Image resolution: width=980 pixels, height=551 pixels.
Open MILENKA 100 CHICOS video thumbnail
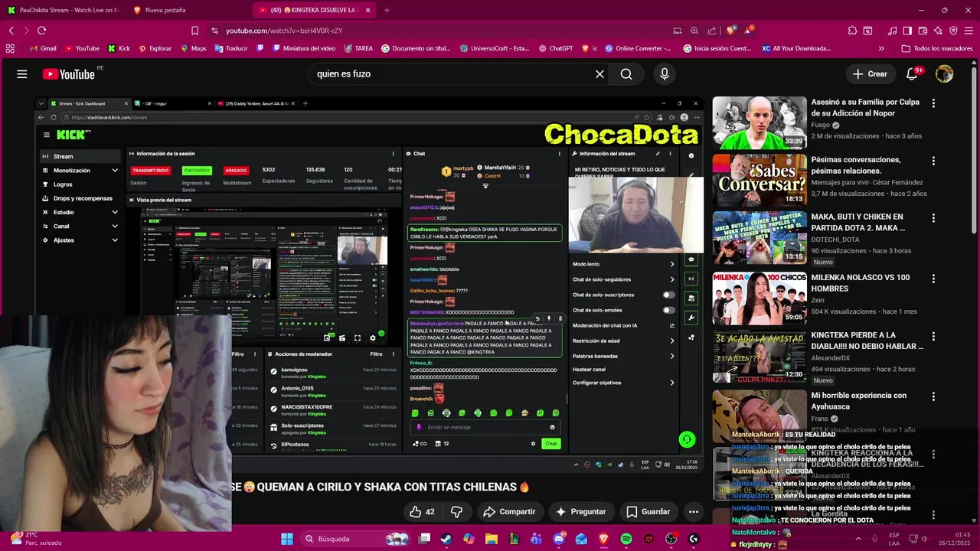point(759,298)
